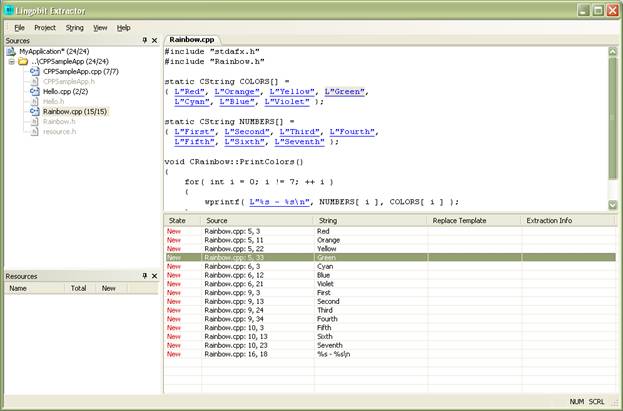Image resolution: width=623 pixels, height=411 pixels.
Task: Close the Resources panel
Action: point(155,276)
